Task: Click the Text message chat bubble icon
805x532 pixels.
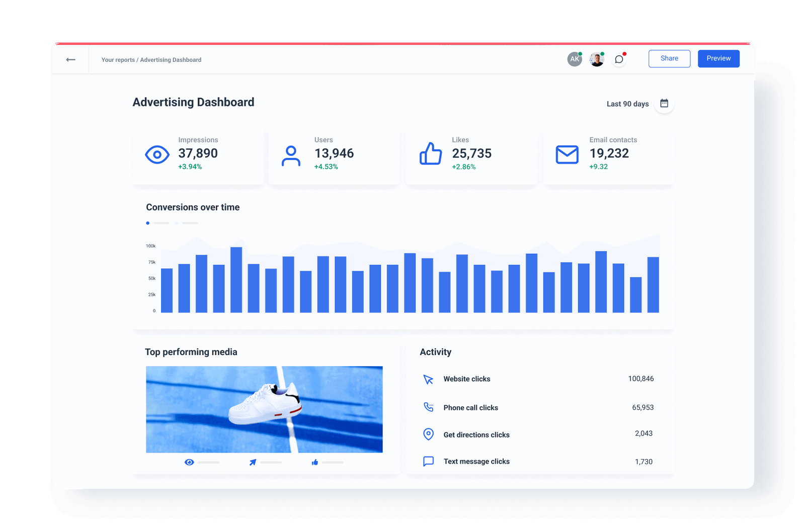Action: pos(428,461)
